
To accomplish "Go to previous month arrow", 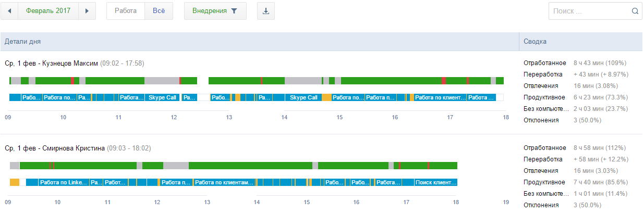I will click(9, 11).
